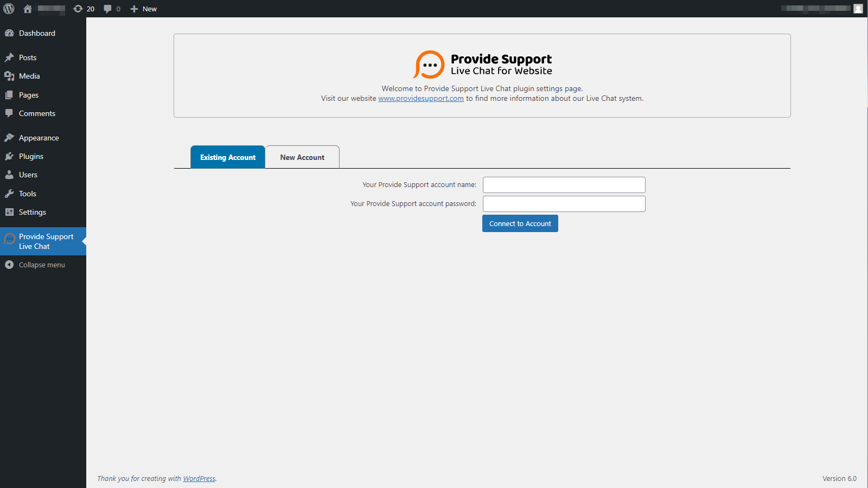Focus the account password input field

click(x=564, y=204)
